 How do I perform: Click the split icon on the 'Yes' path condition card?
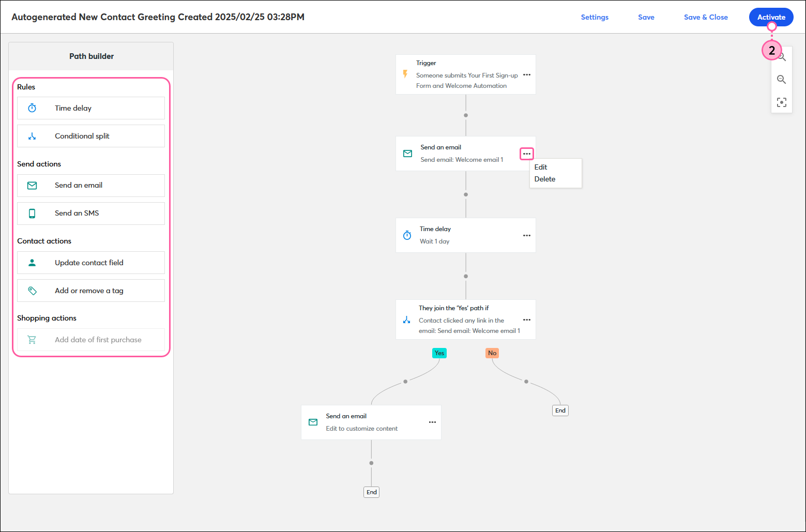point(406,320)
